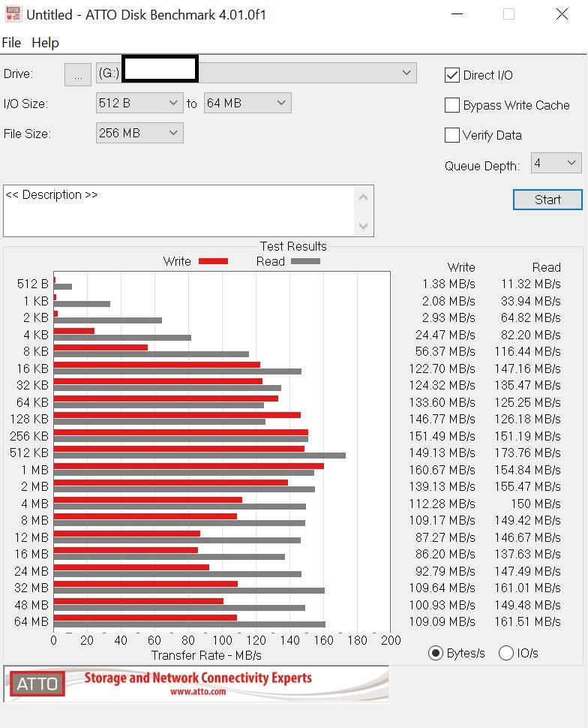588x728 pixels.
Task: Click the Storage and Network Connectivity Experts banner text
Action: click(198, 678)
